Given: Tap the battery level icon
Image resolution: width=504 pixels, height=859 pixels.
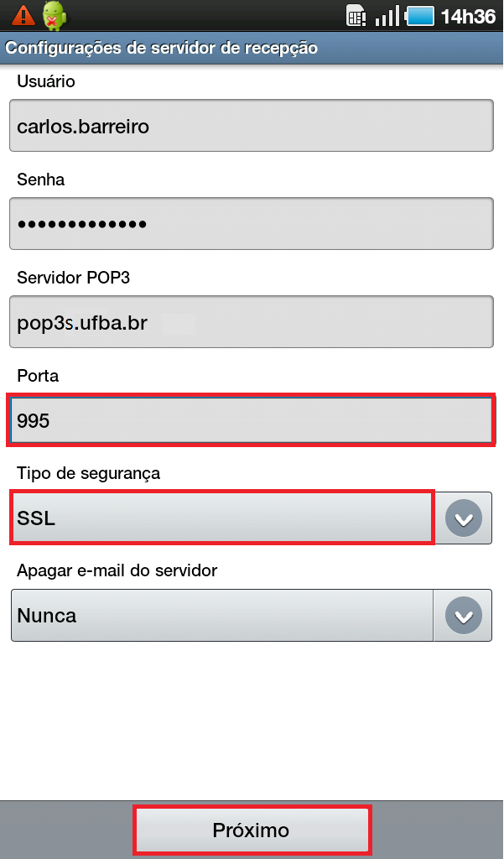Looking at the screenshot, I should point(420,16).
